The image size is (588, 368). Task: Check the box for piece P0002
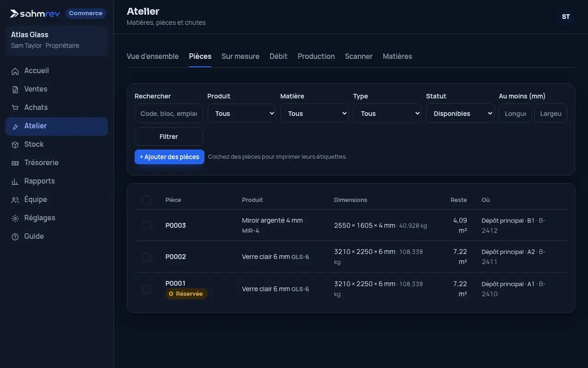[146, 257]
